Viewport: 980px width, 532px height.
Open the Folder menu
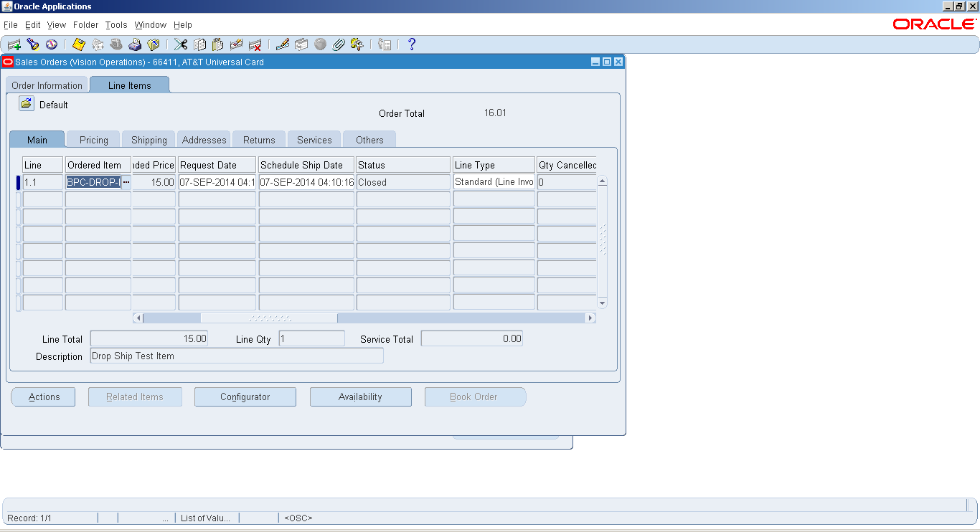85,24
